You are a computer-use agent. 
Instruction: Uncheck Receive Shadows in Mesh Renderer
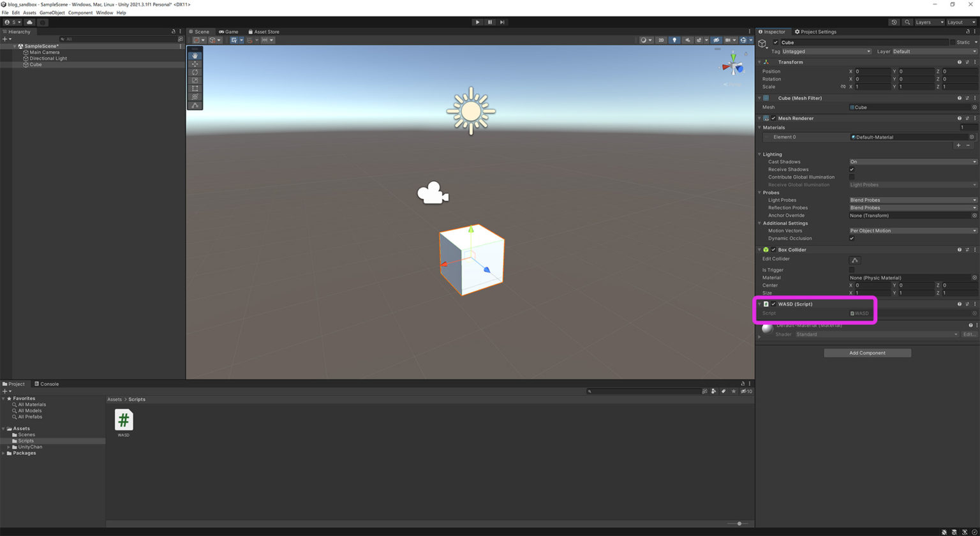(852, 169)
